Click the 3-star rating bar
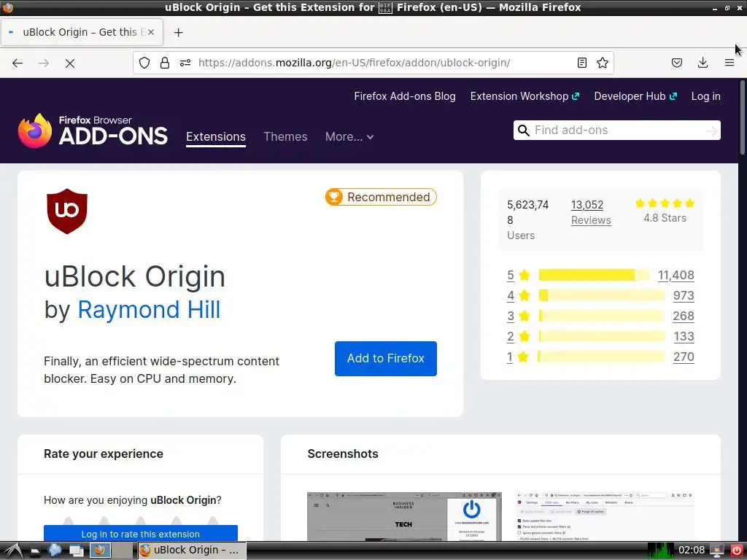The width and height of the screenshot is (747, 560). pos(602,316)
